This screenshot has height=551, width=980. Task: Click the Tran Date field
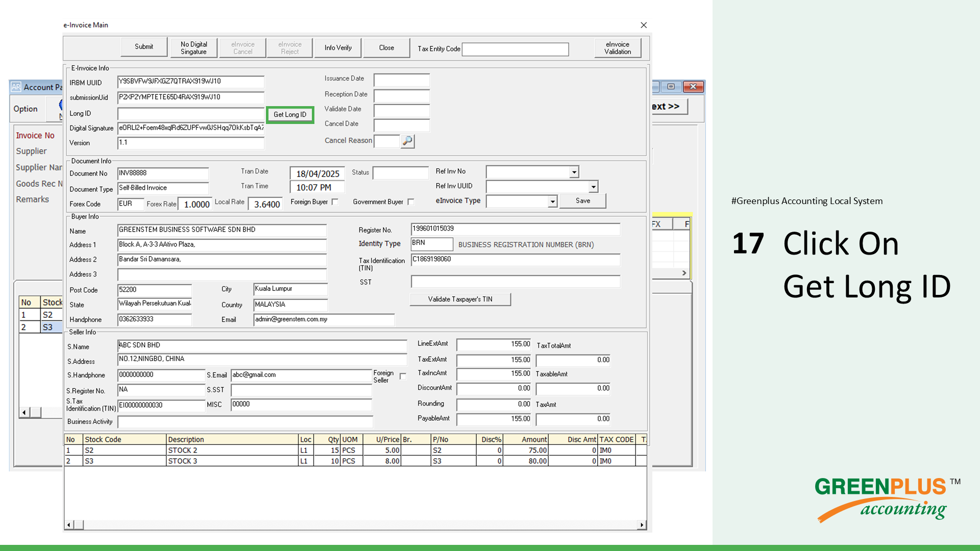point(317,174)
